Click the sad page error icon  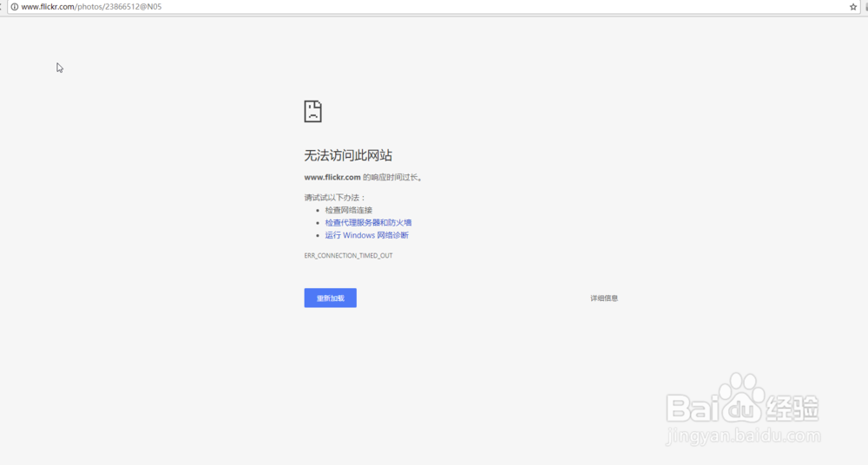click(312, 111)
